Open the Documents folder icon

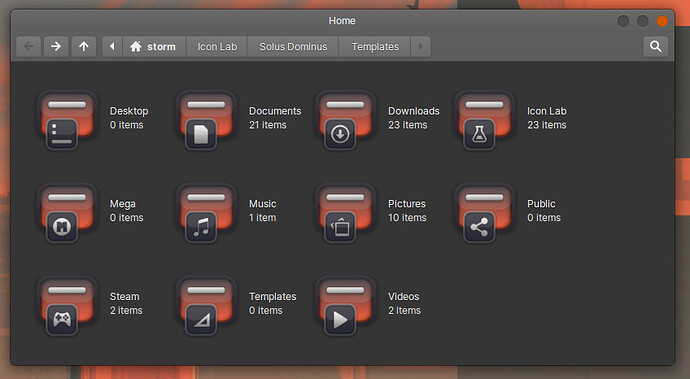(x=206, y=120)
